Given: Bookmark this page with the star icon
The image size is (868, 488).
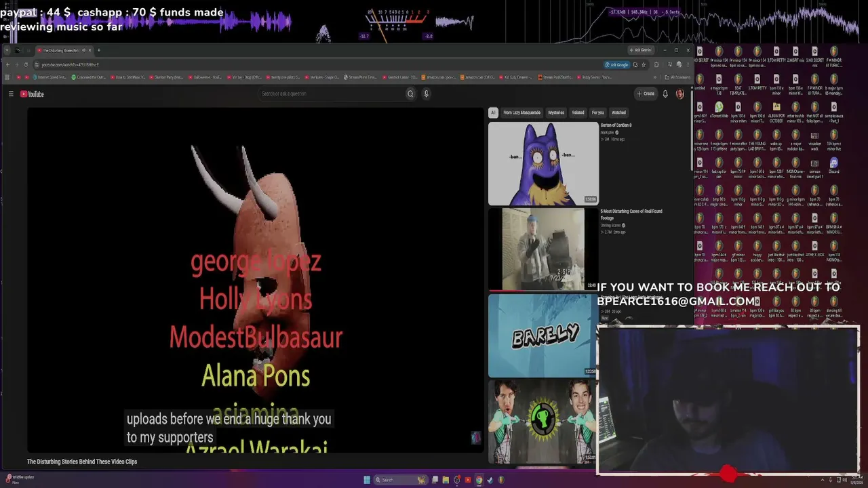Looking at the screenshot, I should click(644, 65).
